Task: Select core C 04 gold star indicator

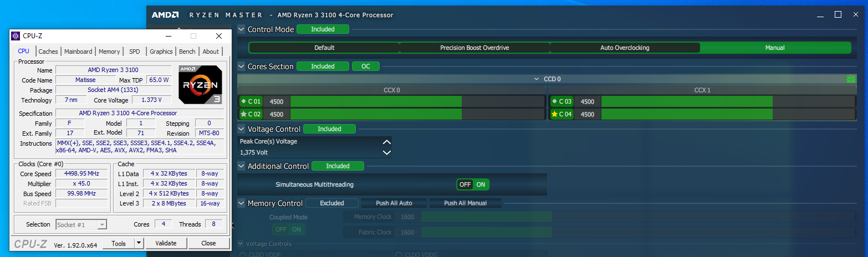Action: (554, 114)
